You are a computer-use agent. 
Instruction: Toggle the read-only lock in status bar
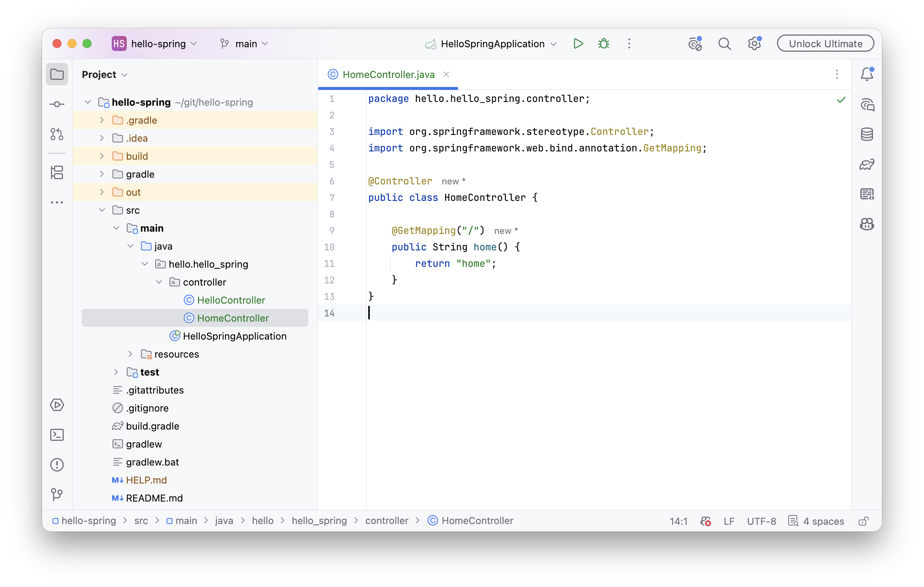[863, 521]
